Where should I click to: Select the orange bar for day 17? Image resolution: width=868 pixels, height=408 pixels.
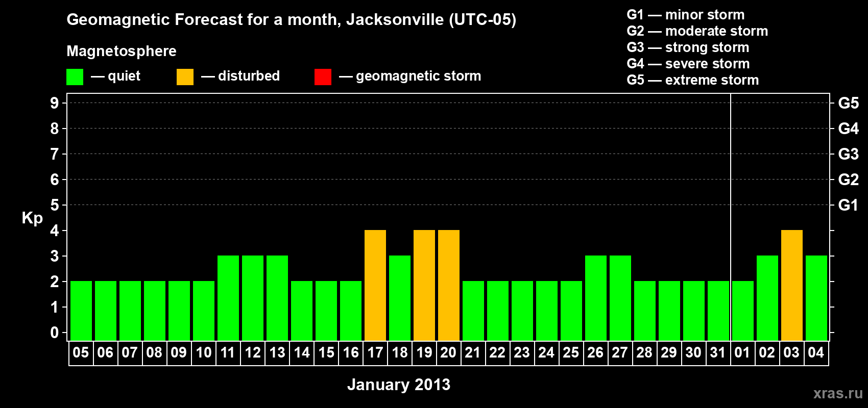tap(375, 285)
